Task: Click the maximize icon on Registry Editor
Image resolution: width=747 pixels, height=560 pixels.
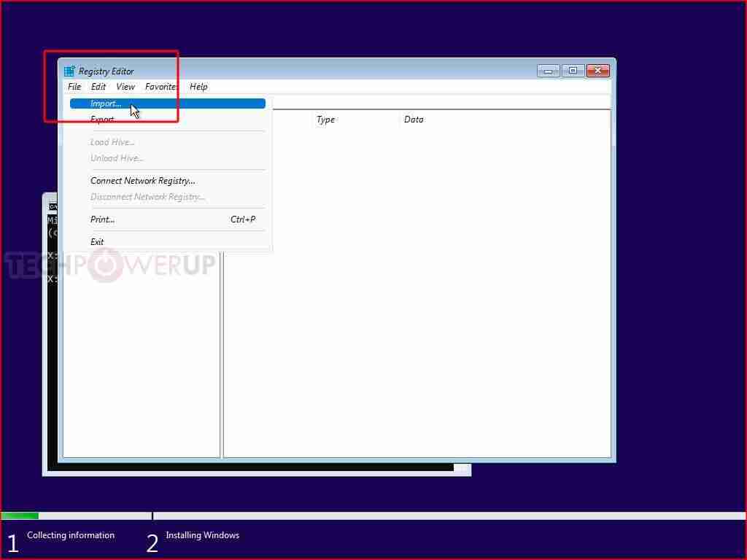Action: [573, 70]
